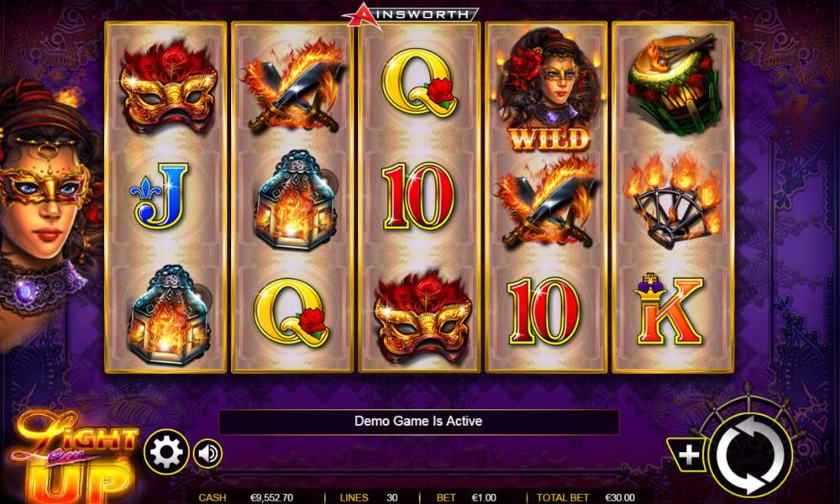Expand bet options with the plus button
The width and height of the screenshot is (840, 504).
[x=687, y=455]
